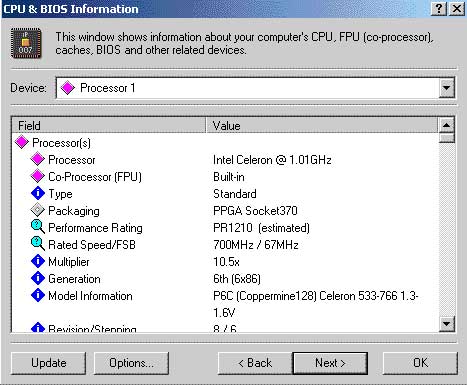Click the value Built-in
Screen dimensions: 467x385
click(x=229, y=177)
